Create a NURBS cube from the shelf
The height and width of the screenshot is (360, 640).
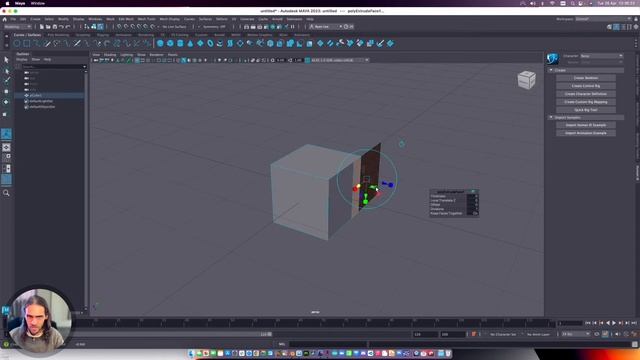click(170, 43)
